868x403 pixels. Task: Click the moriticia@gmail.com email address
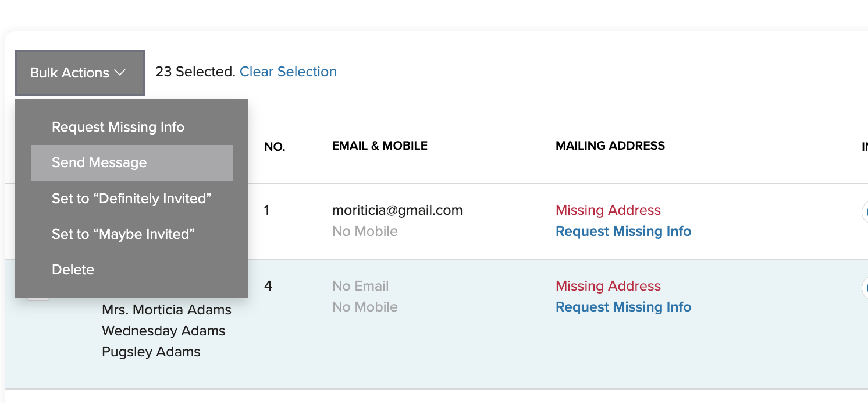tap(397, 210)
